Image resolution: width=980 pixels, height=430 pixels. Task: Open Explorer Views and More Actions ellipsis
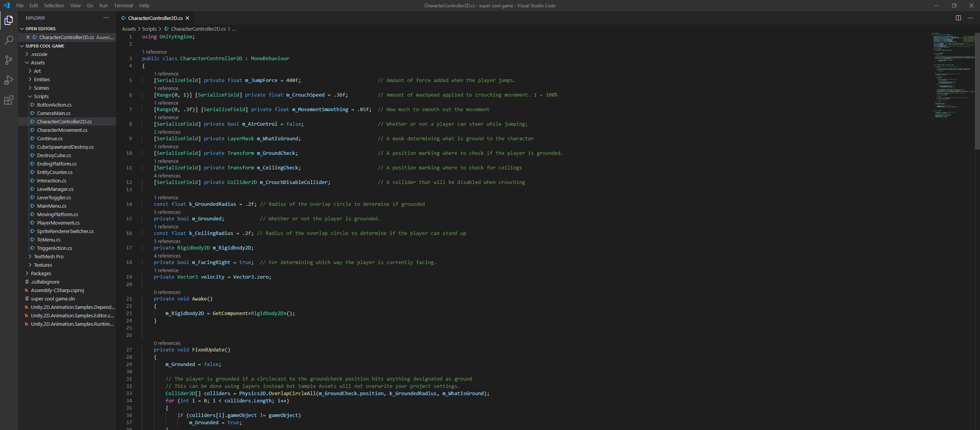pyautogui.click(x=106, y=18)
